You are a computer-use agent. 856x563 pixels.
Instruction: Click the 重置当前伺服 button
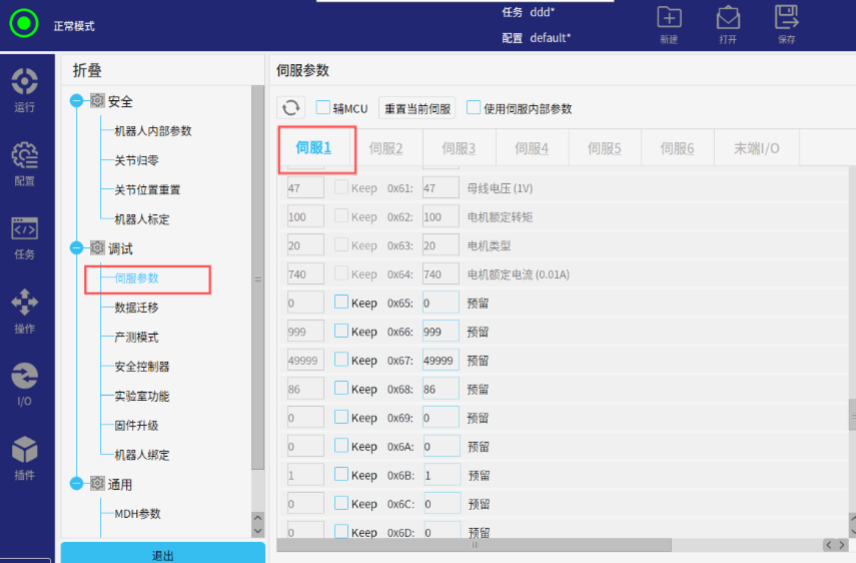click(417, 108)
